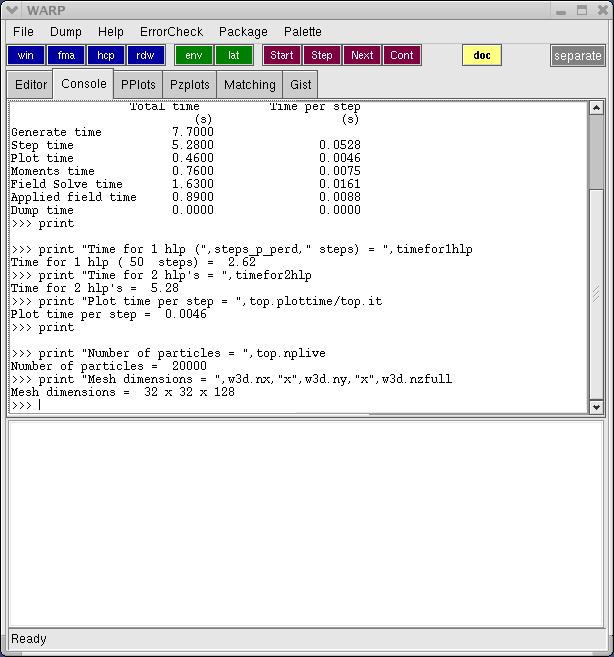The image size is (614, 657).
Task: Click the blue rdw toolbar button
Action: 145,55
